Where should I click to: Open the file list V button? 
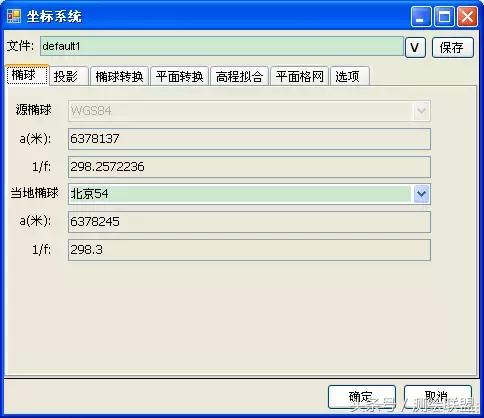[x=415, y=48]
